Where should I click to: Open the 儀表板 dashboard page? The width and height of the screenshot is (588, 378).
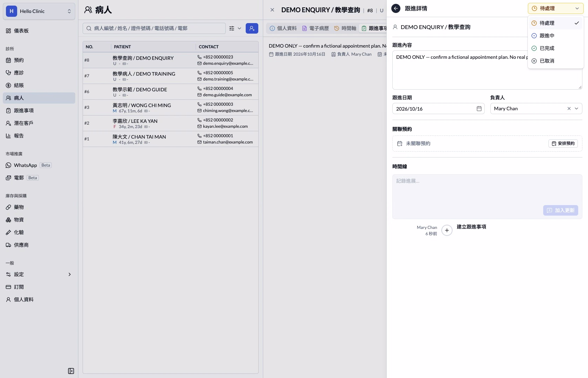click(39, 31)
